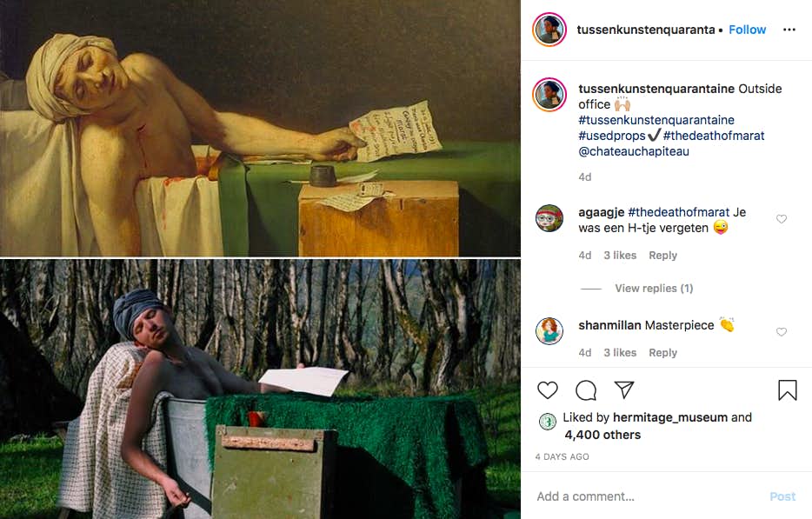Screen dimensions: 812x519
Task: Reply to agaagje's comment
Action: tap(662, 256)
